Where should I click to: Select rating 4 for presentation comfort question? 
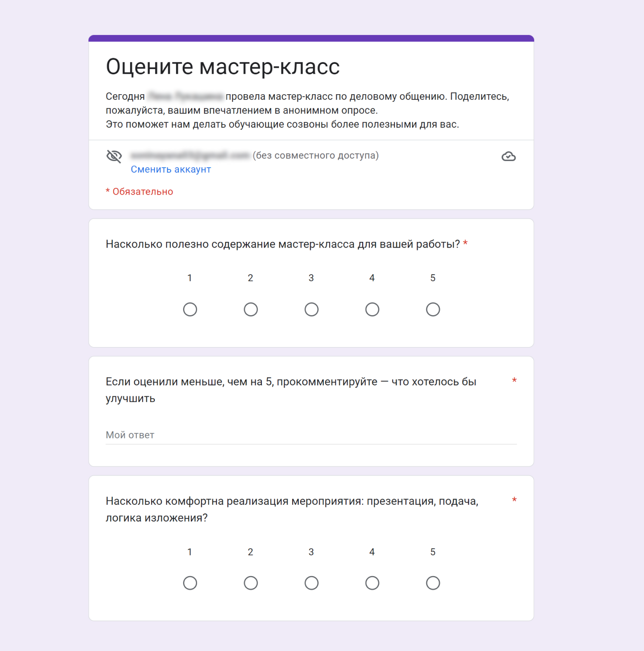point(372,583)
